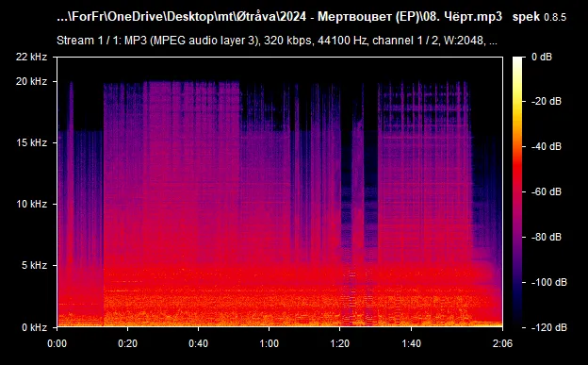Click the 2:06 end time label
This screenshot has width=588, height=365.
tap(502, 343)
